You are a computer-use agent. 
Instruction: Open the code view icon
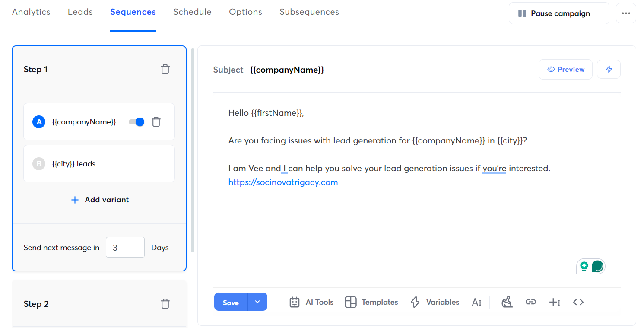point(578,302)
